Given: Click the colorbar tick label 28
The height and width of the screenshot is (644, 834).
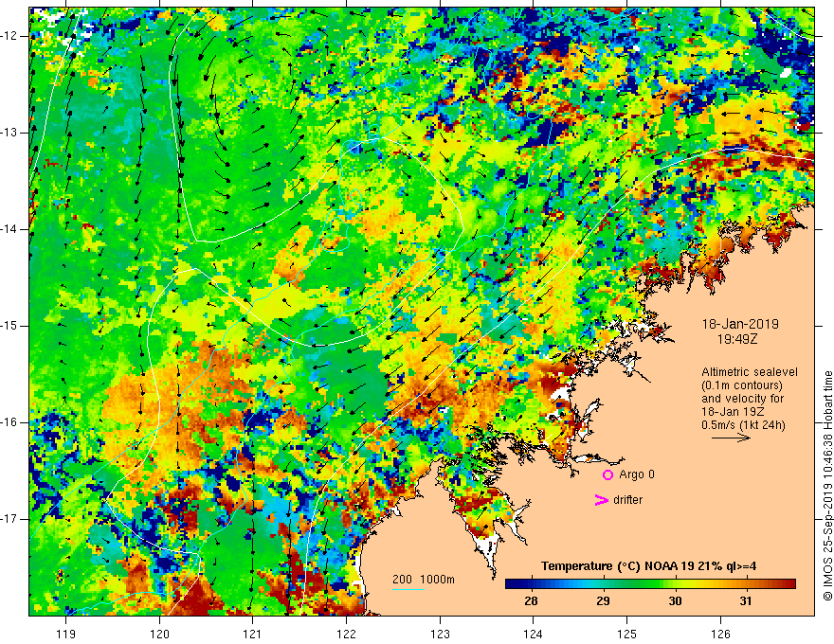Looking at the screenshot, I should pyautogui.click(x=531, y=601).
